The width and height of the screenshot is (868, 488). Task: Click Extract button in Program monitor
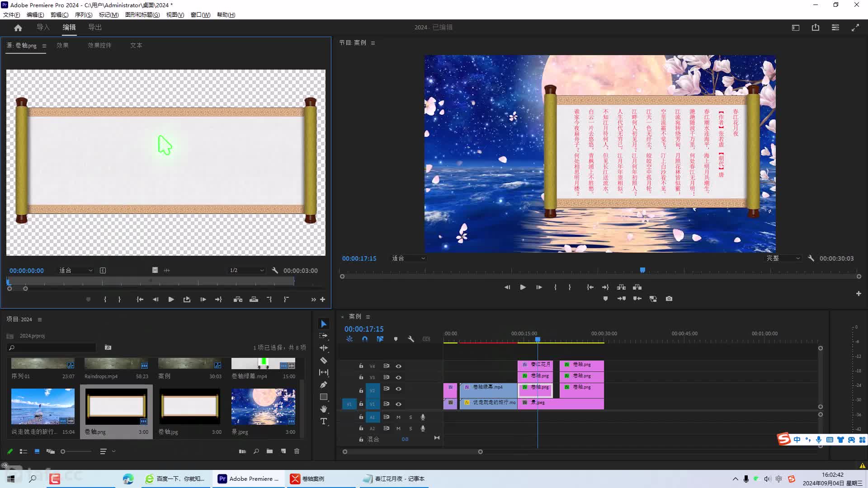(637, 287)
